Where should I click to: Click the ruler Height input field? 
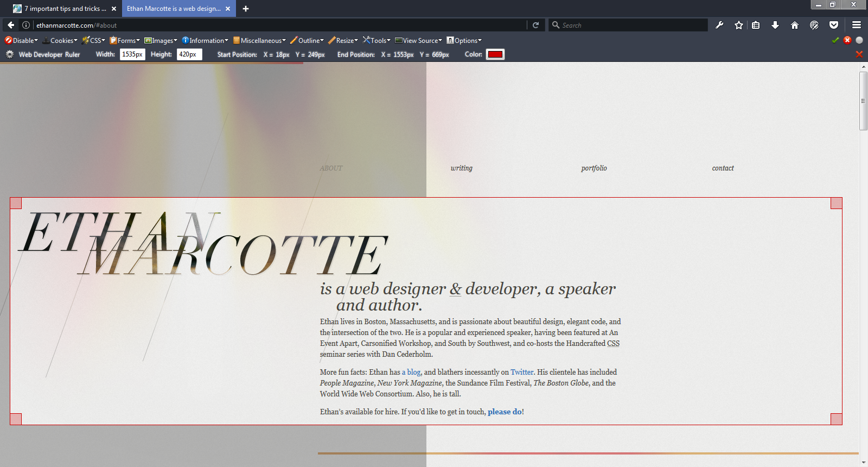click(x=189, y=54)
